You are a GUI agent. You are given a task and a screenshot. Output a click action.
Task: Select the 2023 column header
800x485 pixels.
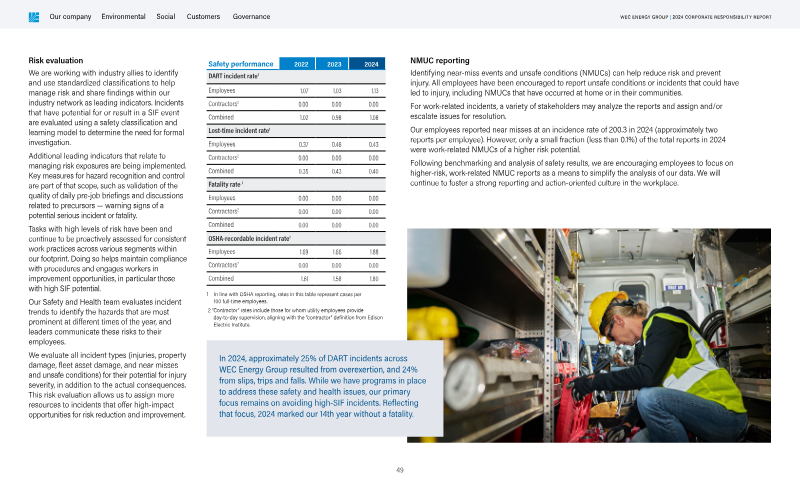(x=335, y=63)
